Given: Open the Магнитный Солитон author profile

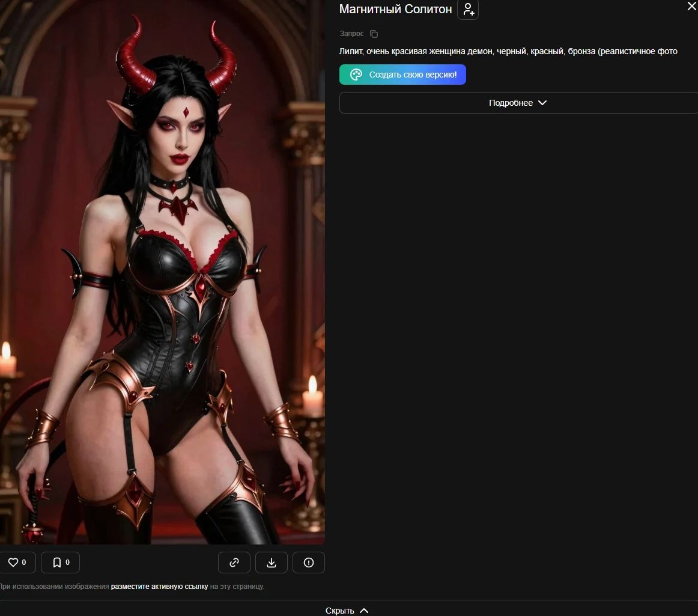Looking at the screenshot, I should [395, 9].
